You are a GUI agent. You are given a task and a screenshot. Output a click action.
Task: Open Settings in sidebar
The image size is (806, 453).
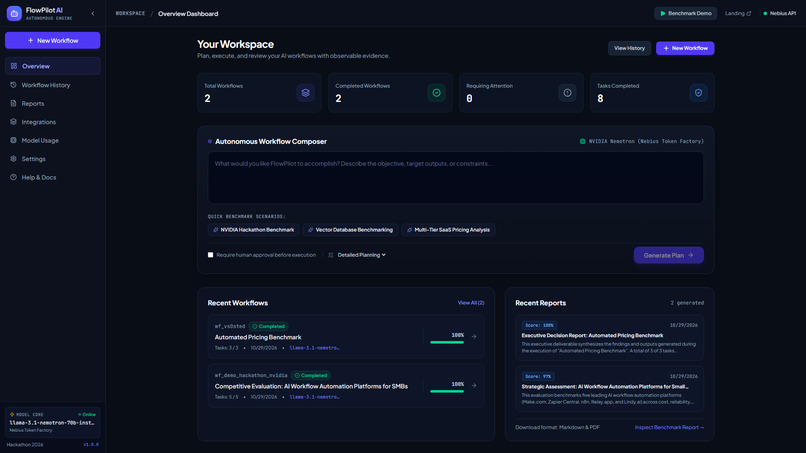(52, 159)
